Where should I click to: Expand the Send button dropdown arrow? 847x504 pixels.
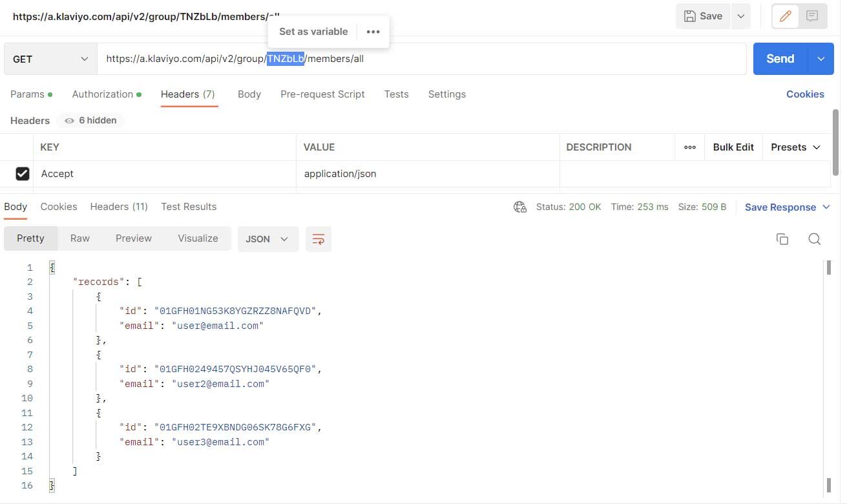pyautogui.click(x=821, y=59)
